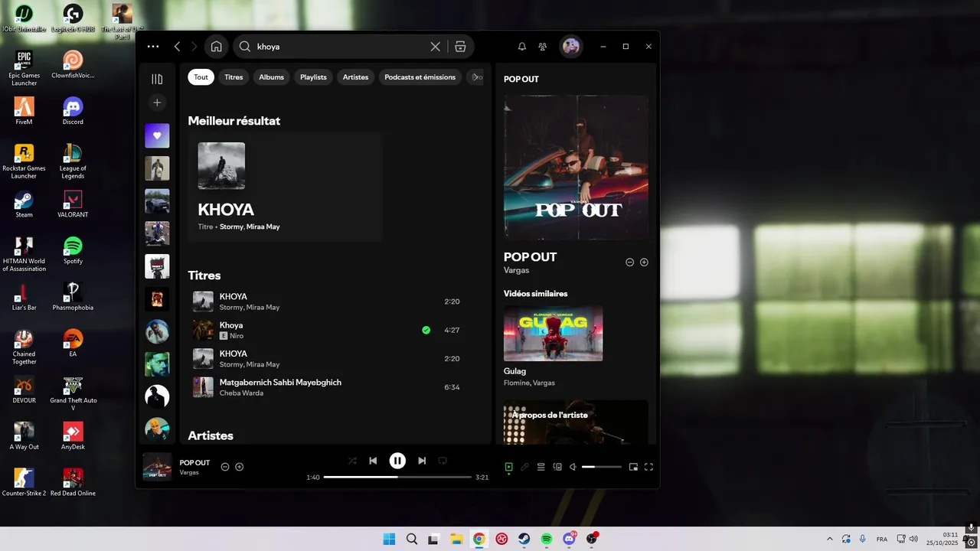The image size is (980, 551).
Task: Create playlist with plus button in sidebar
Action: [x=157, y=103]
